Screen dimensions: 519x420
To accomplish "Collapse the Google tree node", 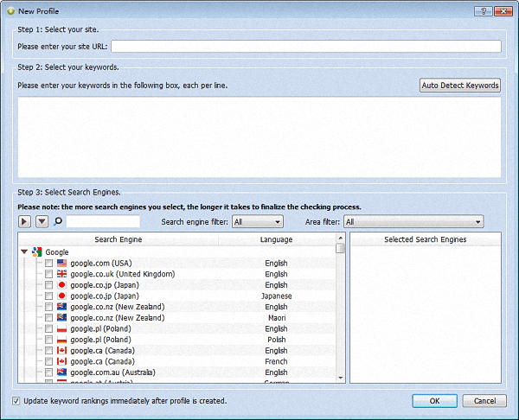I will click(x=24, y=251).
